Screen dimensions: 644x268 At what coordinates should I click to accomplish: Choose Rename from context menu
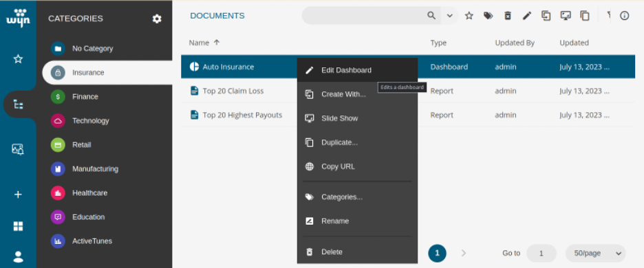point(357,221)
